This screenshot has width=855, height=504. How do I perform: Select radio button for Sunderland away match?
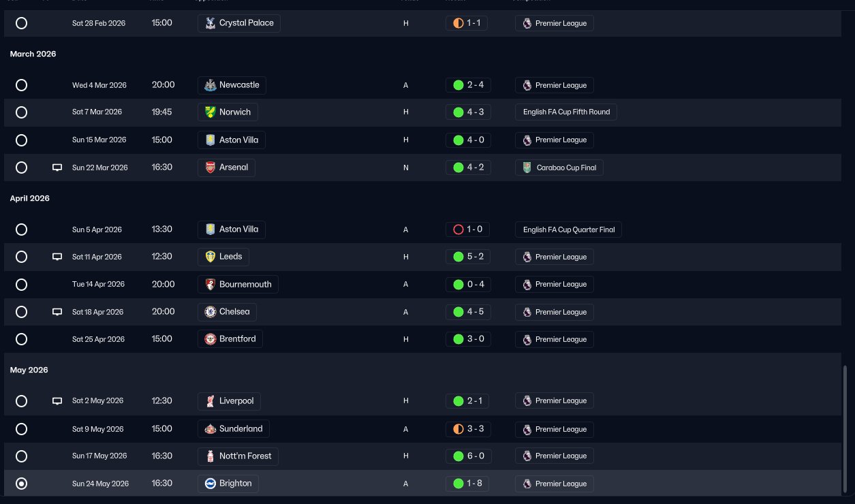pyautogui.click(x=21, y=429)
